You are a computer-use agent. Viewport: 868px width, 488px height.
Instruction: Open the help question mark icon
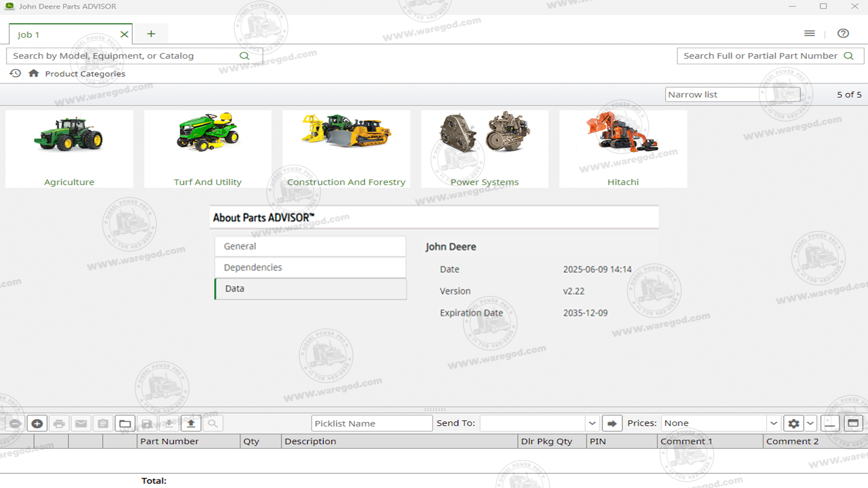pyautogui.click(x=843, y=33)
